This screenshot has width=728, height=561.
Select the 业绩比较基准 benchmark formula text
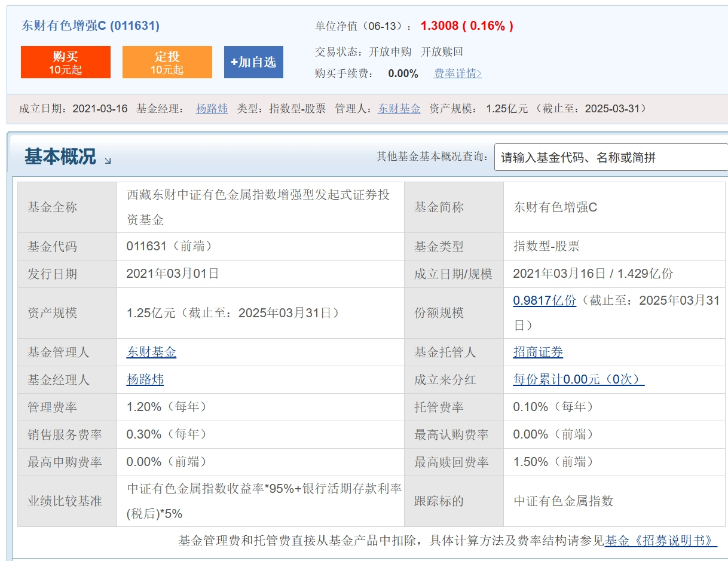(264, 501)
